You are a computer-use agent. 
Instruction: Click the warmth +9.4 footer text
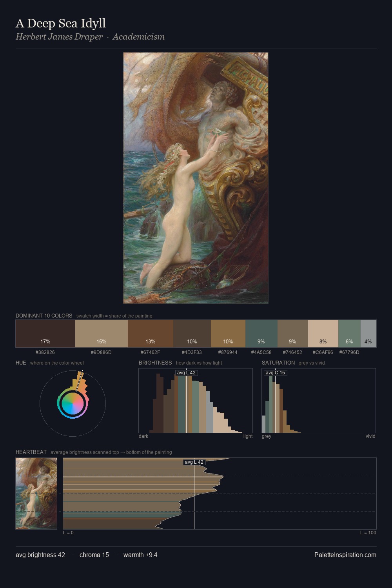click(140, 555)
